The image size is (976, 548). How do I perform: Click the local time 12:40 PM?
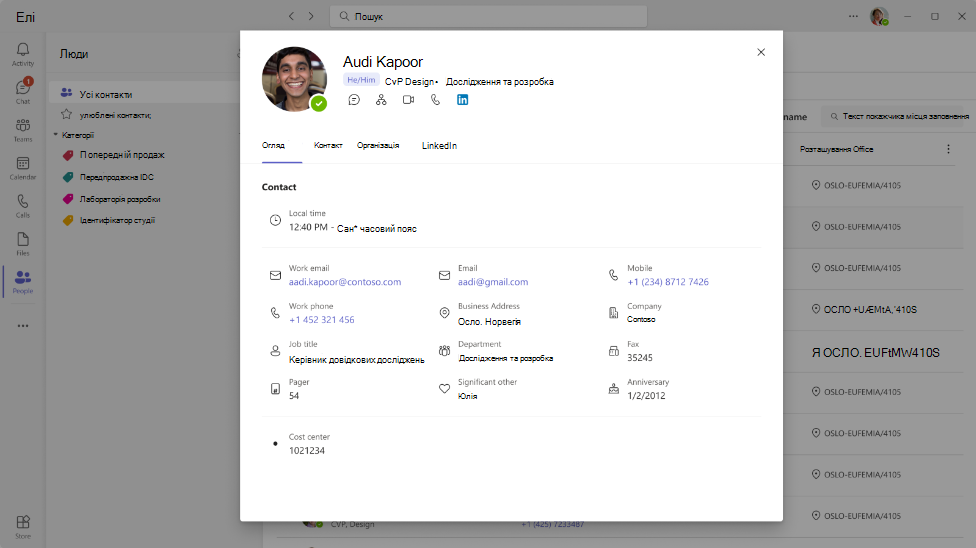(308, 227)
